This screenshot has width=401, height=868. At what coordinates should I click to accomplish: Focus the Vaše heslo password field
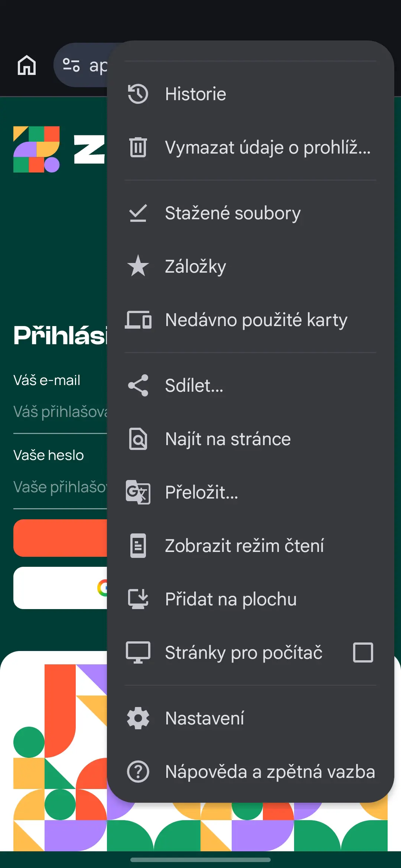(x=60, y=487)
